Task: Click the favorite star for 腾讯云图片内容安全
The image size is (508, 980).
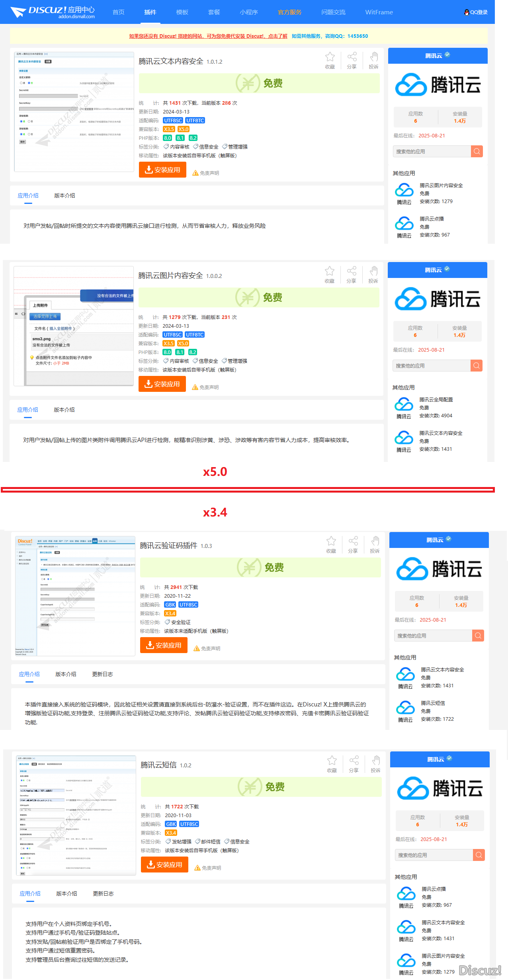Action: [330, 271]
